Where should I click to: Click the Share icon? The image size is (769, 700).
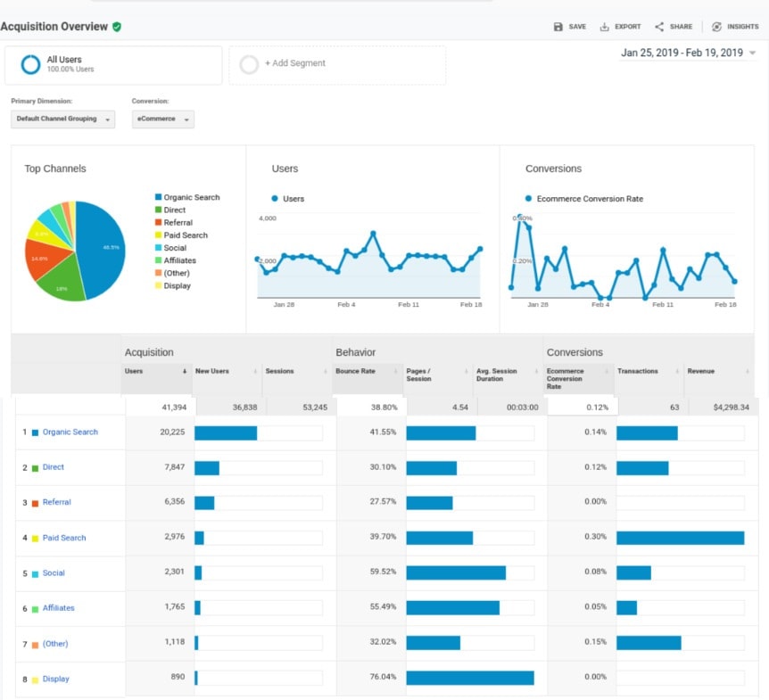[659, 27]
